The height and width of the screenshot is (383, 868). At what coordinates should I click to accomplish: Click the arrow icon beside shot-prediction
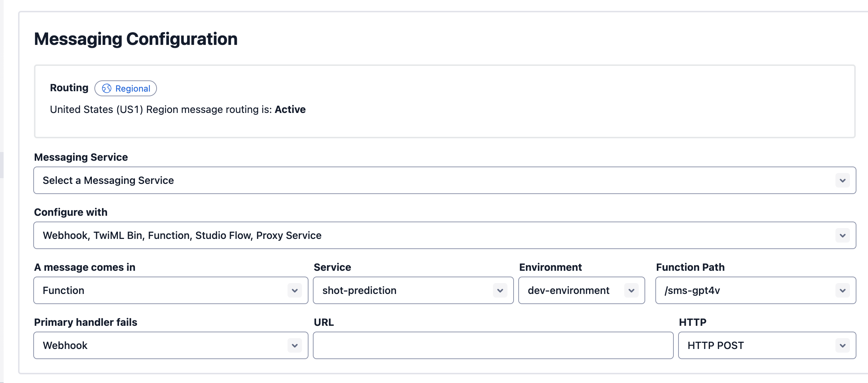[500, 290]
